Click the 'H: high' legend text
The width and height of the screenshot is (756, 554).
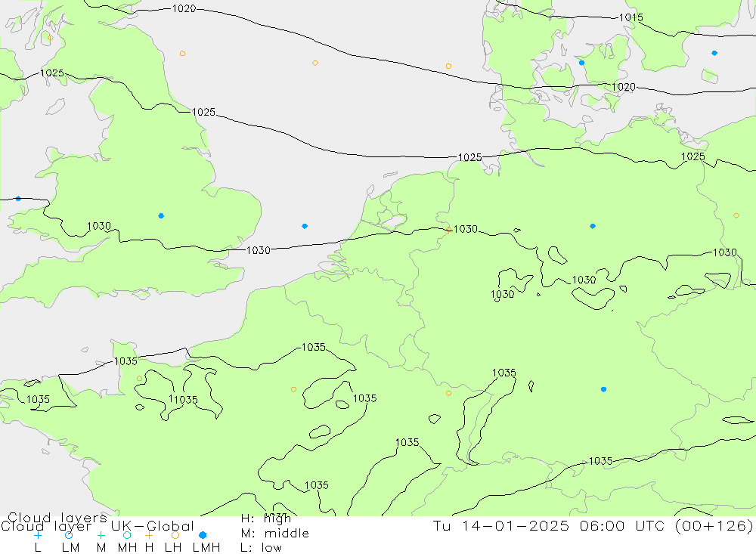(265, 518)
